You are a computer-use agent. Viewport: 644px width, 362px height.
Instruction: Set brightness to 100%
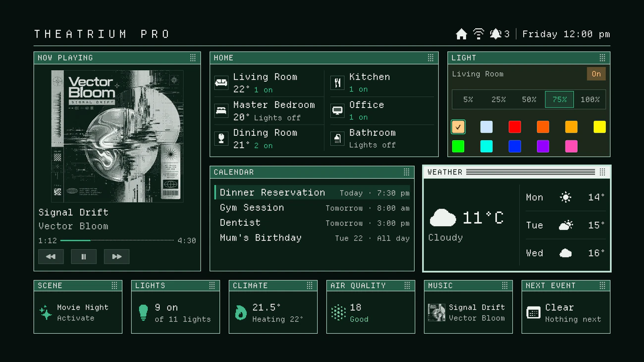590,100
